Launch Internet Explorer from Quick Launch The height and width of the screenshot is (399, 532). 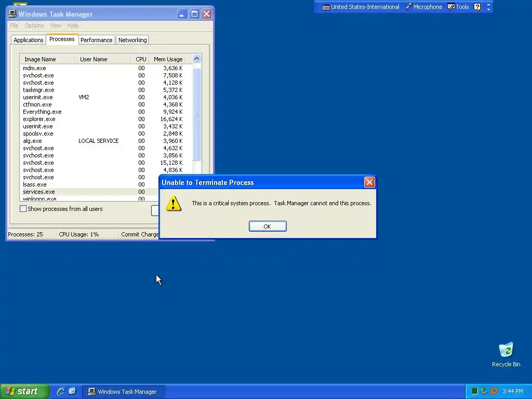[x=61, y=391]
